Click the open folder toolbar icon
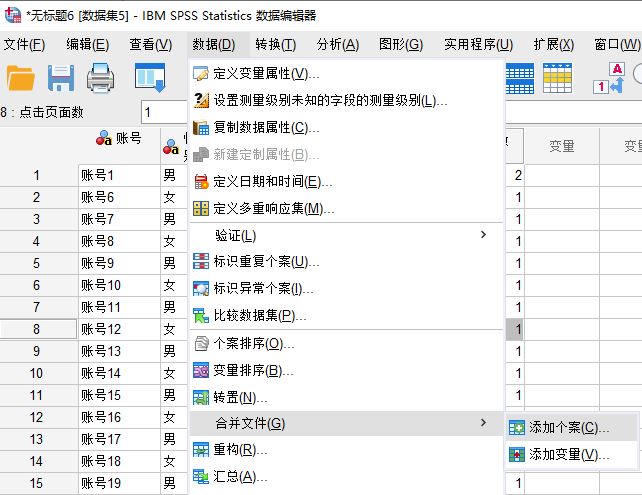This screenshot has width=642, height=495. pyautogui.click(x=20, y=78)
